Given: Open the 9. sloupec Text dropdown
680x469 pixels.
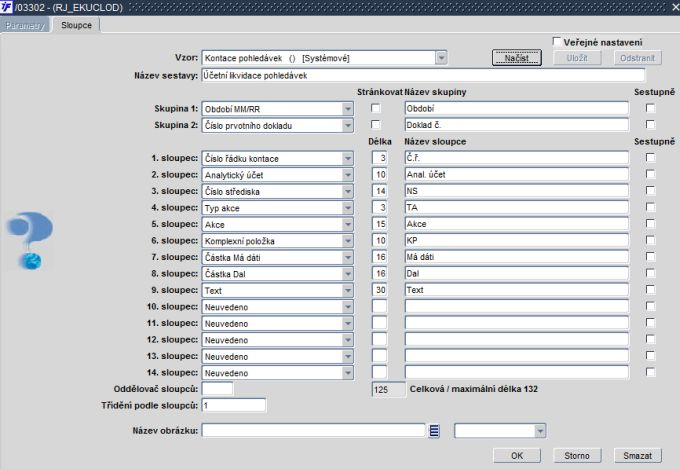Looking at the screenshot, I should click(x=348, y=290).
